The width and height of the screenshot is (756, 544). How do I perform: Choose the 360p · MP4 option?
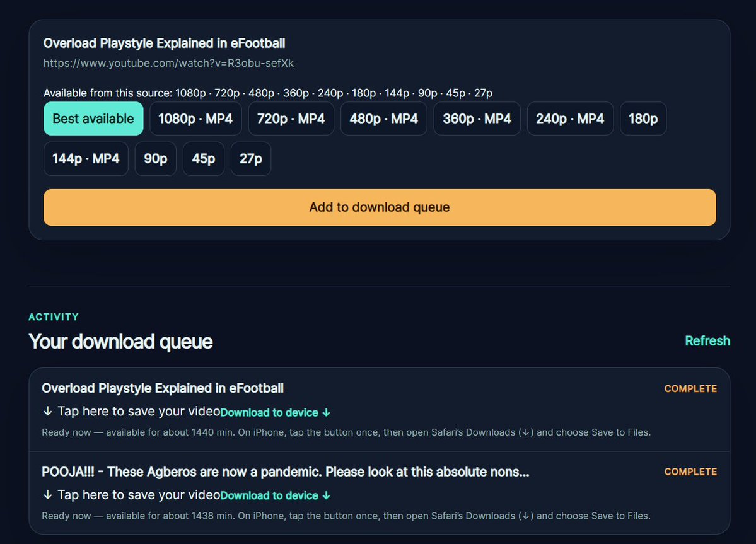point(477,119)
